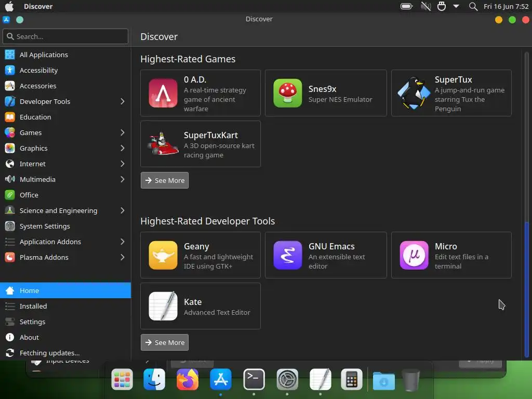The width and height of the screenshot is (532, 399).
Task: Show Installed applications
Action: point(65,306)
